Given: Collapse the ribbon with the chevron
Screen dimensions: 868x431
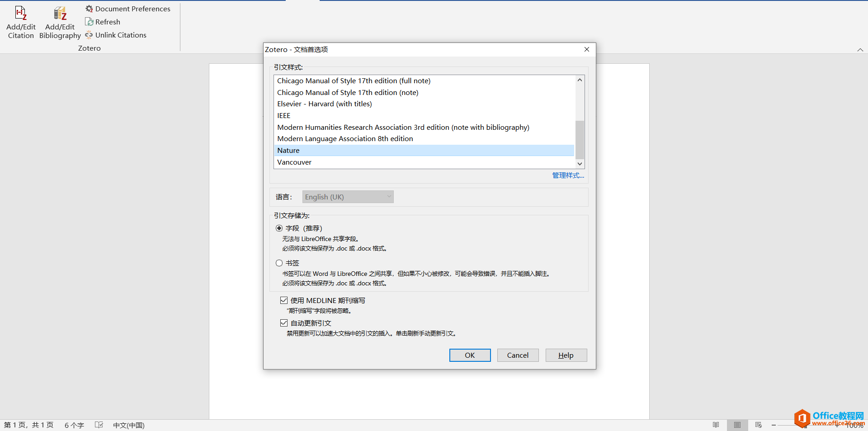Looking at the screenshot, I should coord(860,50).
